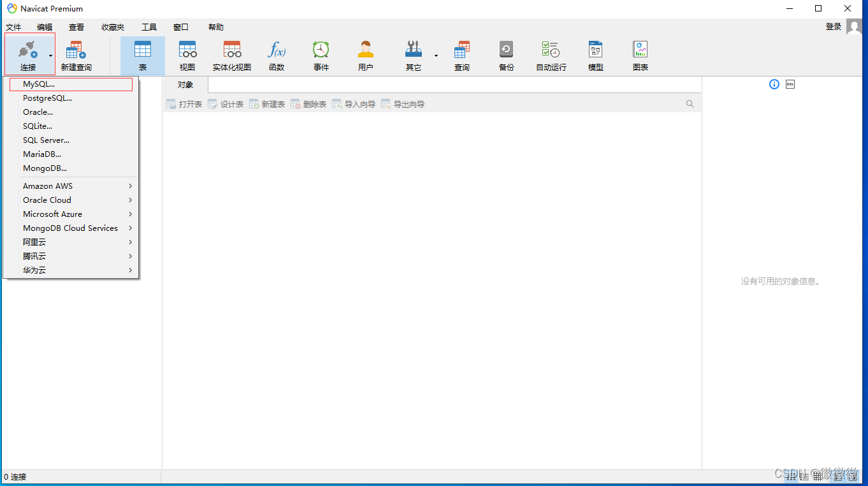Expand the Microsoft Azure submenu
Image resolution: width=868 pixels, height=486 pixels.
coord(71,214)
